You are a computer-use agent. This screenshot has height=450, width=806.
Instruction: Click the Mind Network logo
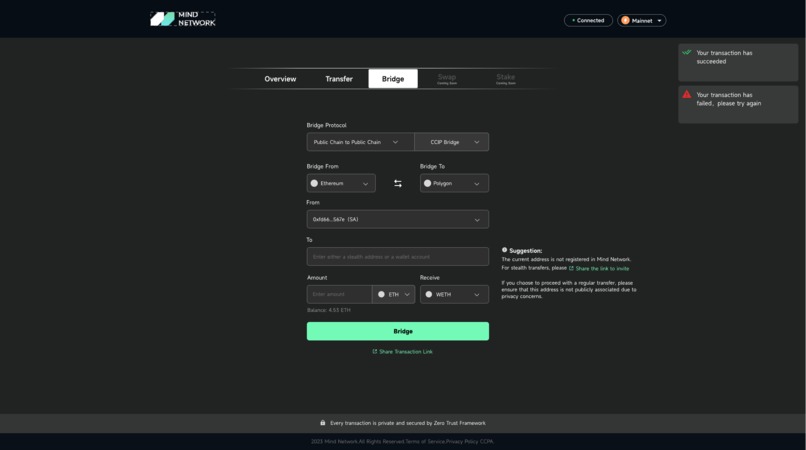(183, 19)
